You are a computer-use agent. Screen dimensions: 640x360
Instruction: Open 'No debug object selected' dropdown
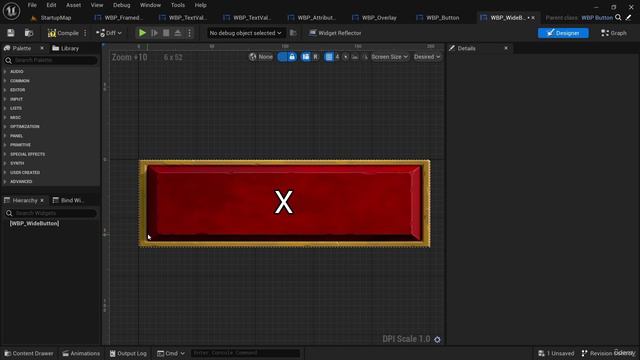point(245,33)
